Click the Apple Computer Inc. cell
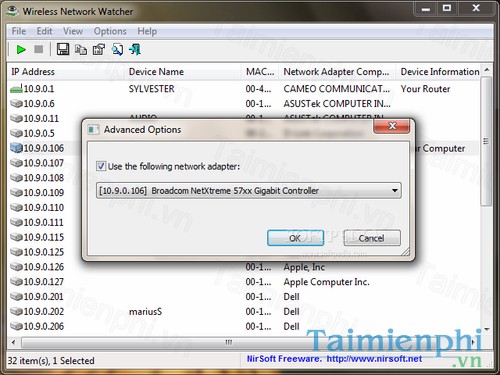Image resolution: width=500 pixels, height=375 pixels. (327, 282)
